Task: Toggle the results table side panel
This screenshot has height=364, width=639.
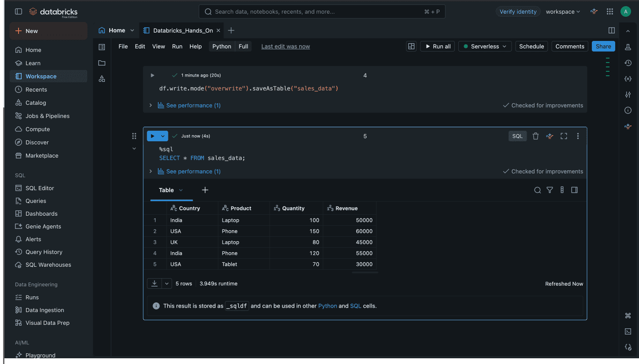Action: (574, 190)
